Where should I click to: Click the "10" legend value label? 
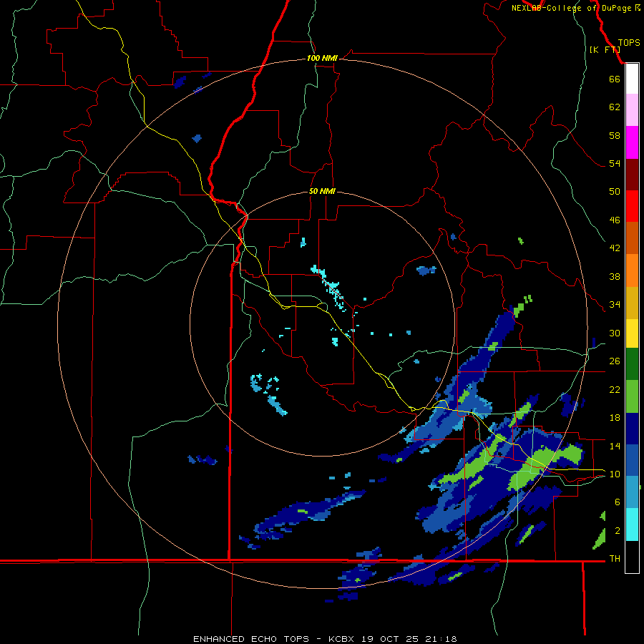615,474
